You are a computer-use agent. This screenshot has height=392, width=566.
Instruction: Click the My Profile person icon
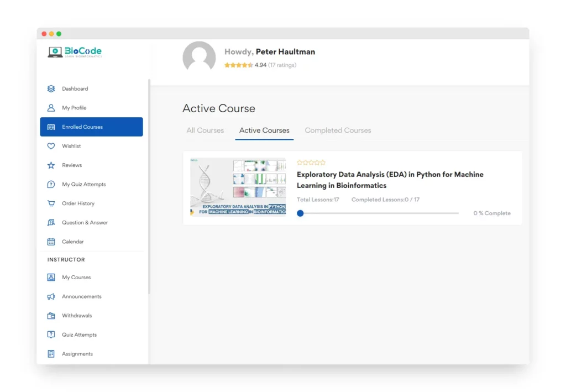point(51,108)
